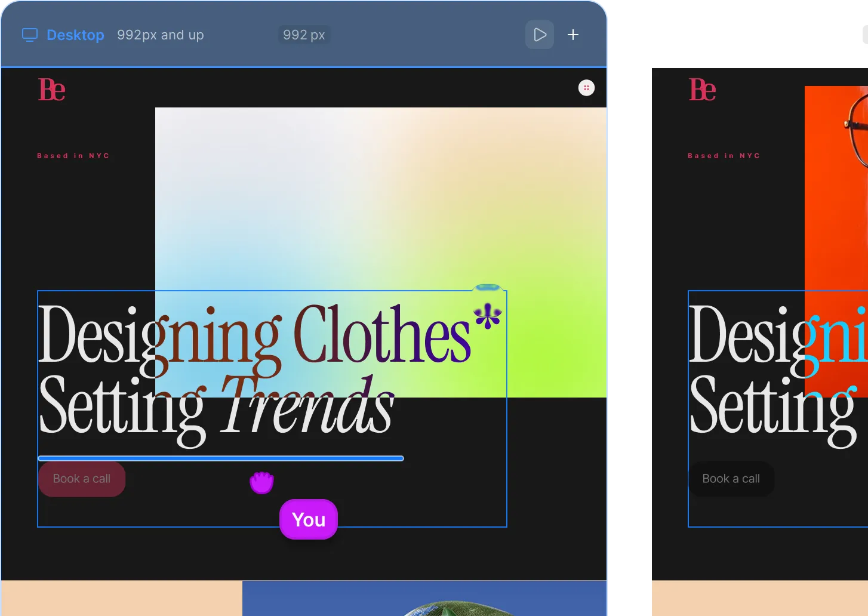Click the purple "You" cursor label
868x616 pixels.
pos(309,519)
